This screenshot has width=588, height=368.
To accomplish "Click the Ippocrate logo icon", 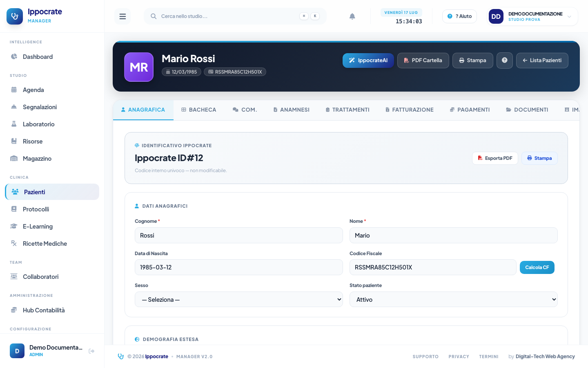I will 15,16.
